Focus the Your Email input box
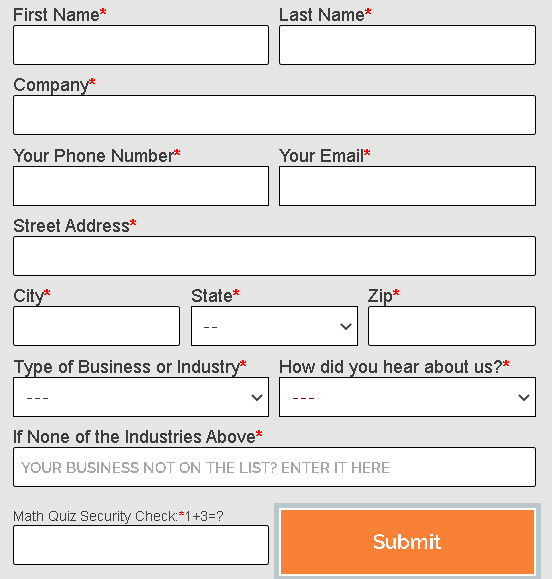 pyautogui.click(x=407, y=186)
